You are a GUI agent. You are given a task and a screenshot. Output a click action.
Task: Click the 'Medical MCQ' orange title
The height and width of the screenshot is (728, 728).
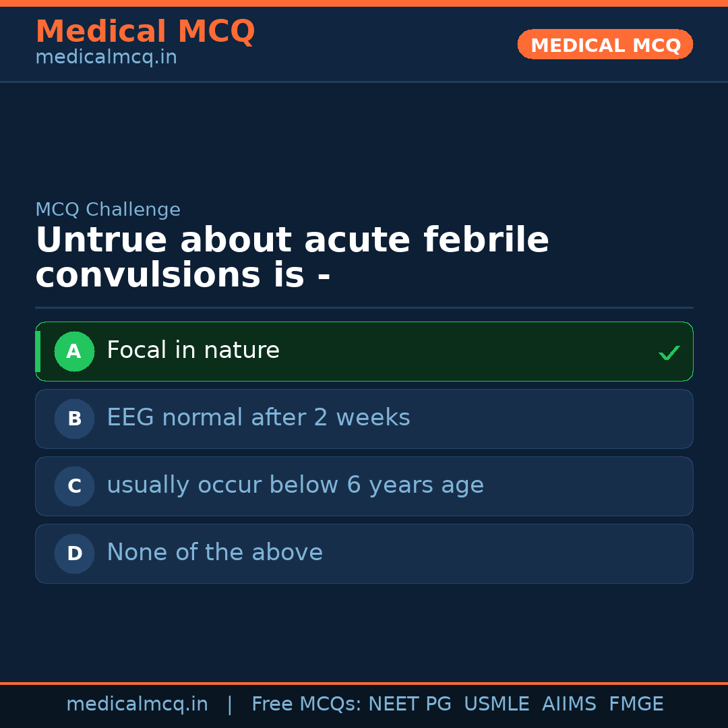[x=145, y=32]
